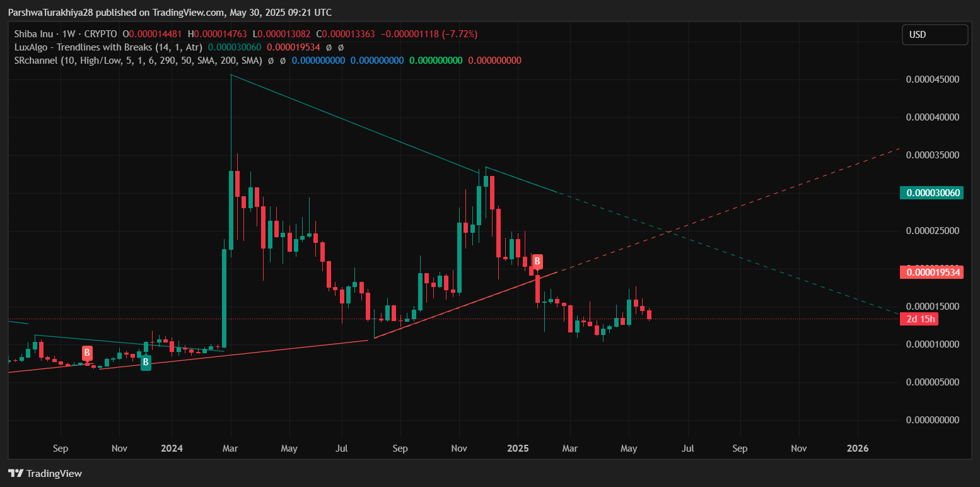980x487 pixels.
Task: Click the Nov label left of 2026
Action: pyautogui.click(x=799, y=449)
